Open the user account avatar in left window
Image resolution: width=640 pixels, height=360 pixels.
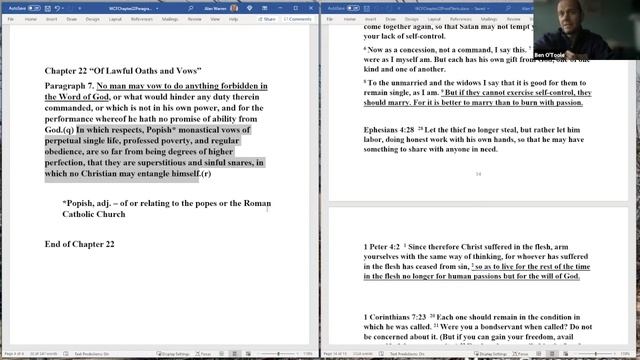click(234, 8)
